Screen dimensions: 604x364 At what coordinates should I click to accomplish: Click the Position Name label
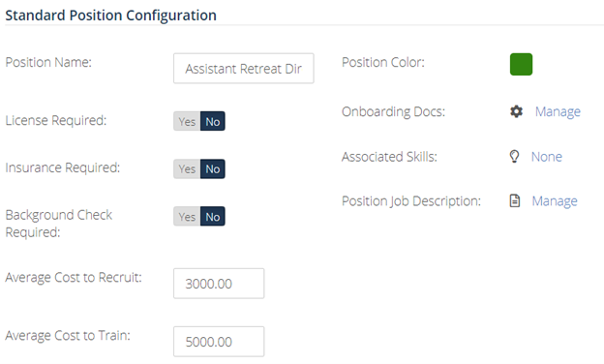point(48,62)
